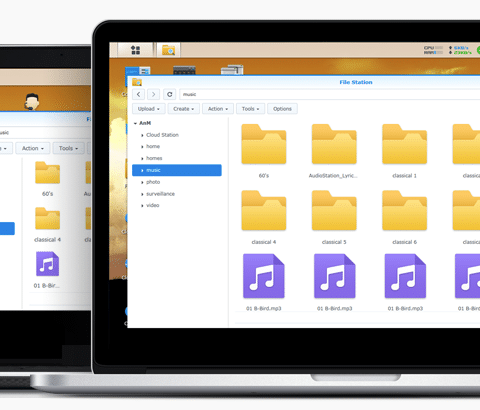Viewport: 480px width, 410px height.
Task: Collapse the AnM root tree node
Action: (135, 123)
